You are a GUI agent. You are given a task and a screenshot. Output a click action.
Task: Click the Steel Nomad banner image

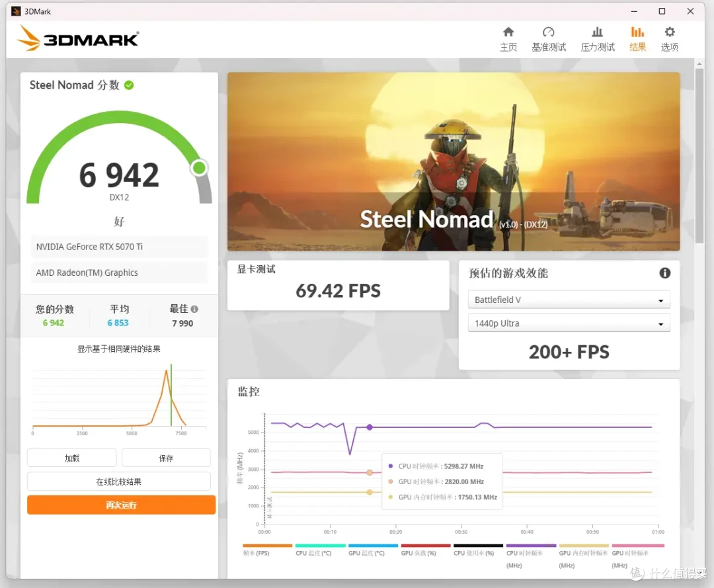[454, 161]
